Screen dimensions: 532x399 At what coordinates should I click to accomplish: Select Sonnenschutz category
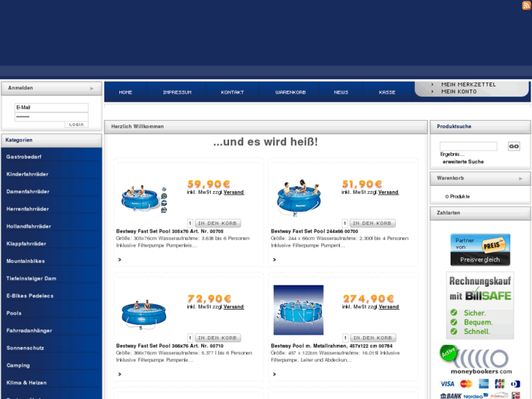pyautogui.click(x=25, y=348)
